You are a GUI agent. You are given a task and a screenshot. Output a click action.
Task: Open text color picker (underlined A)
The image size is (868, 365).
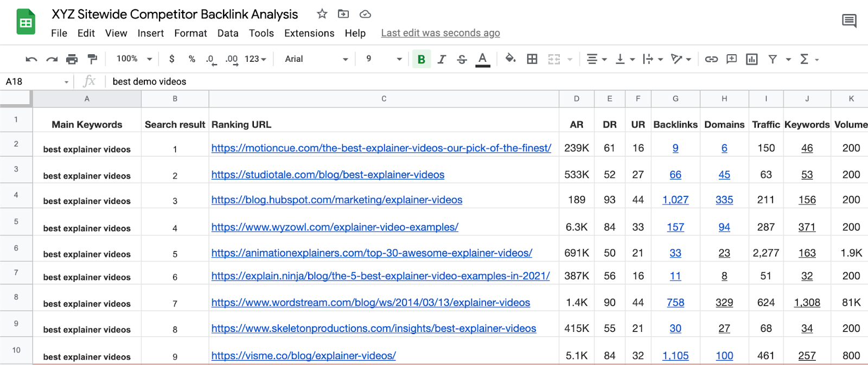point(483,59)
